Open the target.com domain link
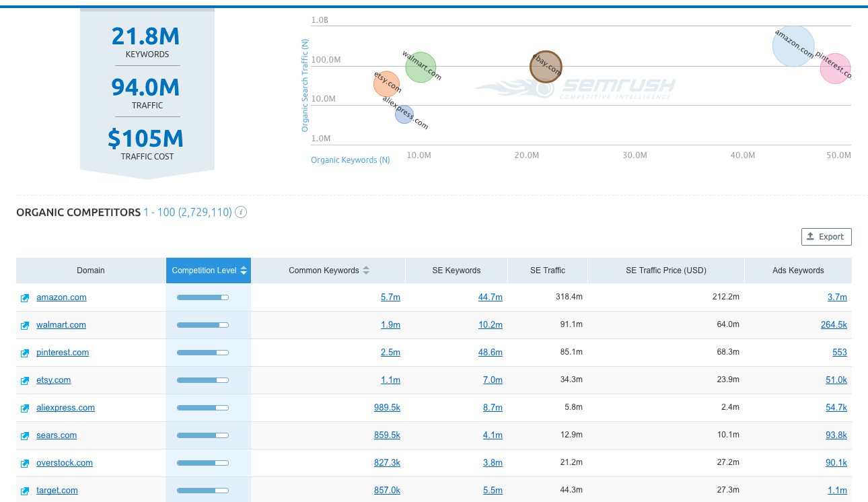The image size is (868, 502). 57,491
